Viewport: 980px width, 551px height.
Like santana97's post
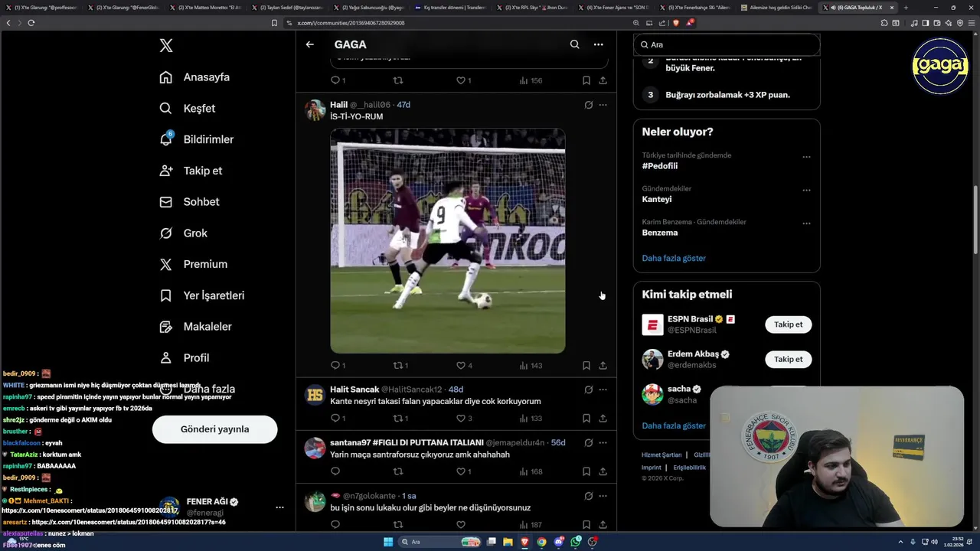click(461, 472)
